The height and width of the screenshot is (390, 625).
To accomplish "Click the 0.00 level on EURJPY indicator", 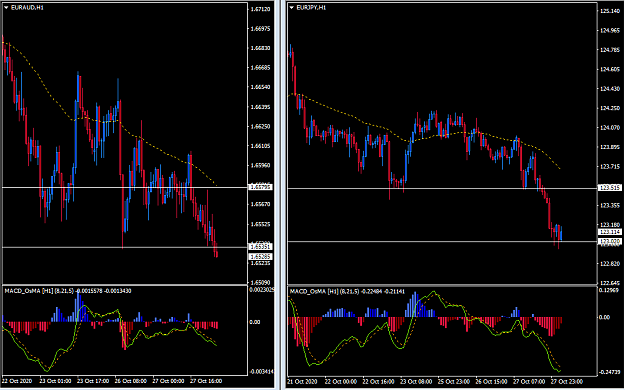I will pyautogui.click(x=605, y=317).
